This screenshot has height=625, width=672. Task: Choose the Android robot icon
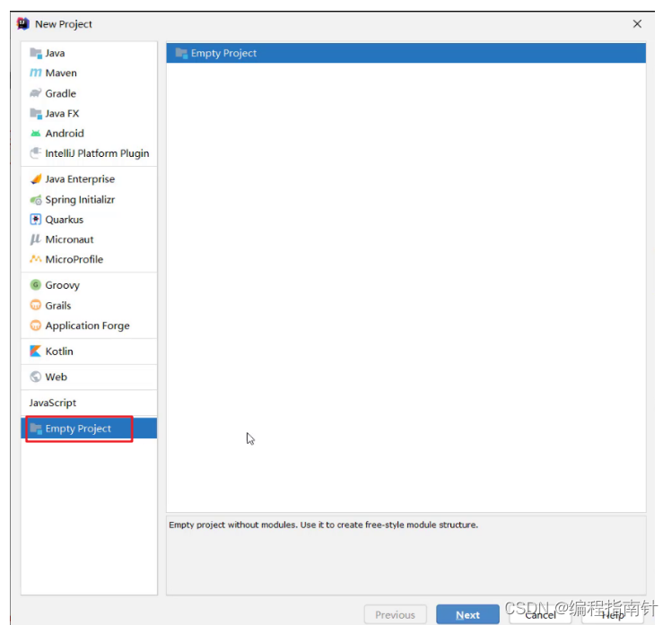click(x=36, y=134)
